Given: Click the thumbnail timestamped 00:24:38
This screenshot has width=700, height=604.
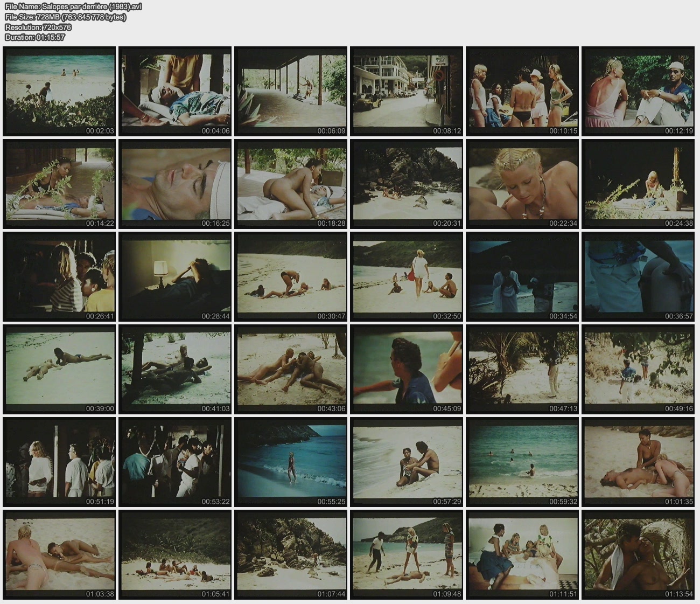Looking at the screenshot, I should pos(638,184).
